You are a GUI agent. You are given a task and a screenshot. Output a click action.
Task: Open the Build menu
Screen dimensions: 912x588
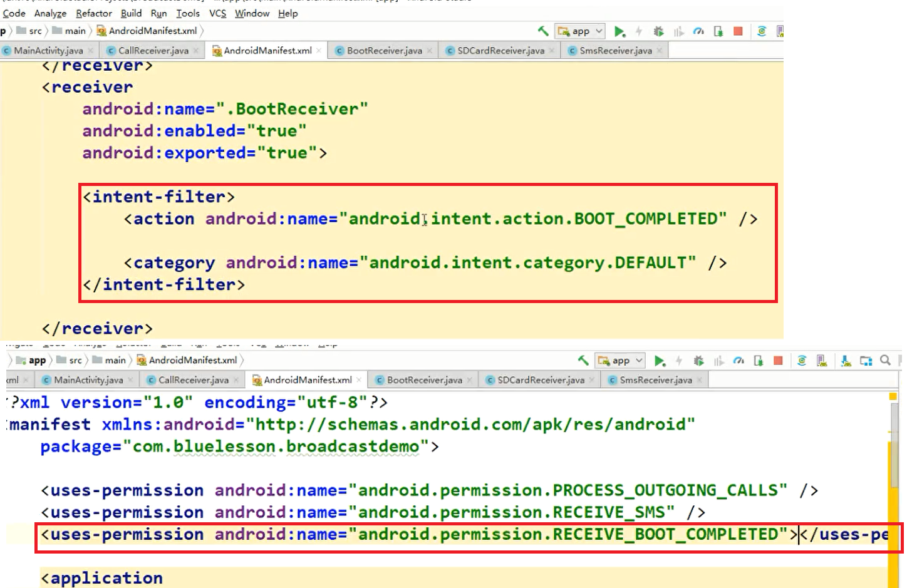[131, 13]
